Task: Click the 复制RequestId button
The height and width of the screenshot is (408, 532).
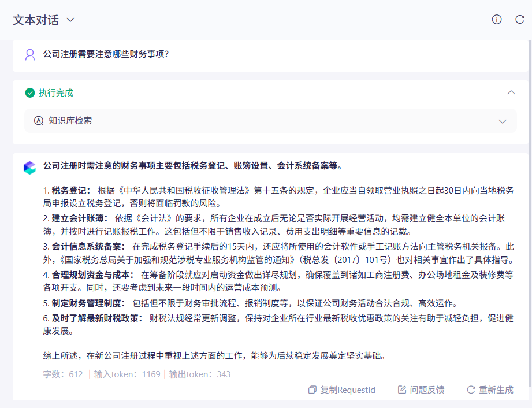Action: (x=341, y=390)
